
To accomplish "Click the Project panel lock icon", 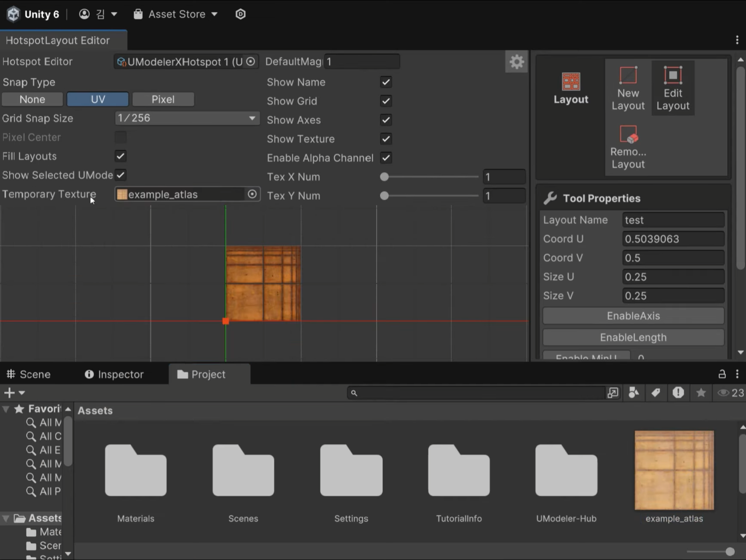I will tap(722, 374).
